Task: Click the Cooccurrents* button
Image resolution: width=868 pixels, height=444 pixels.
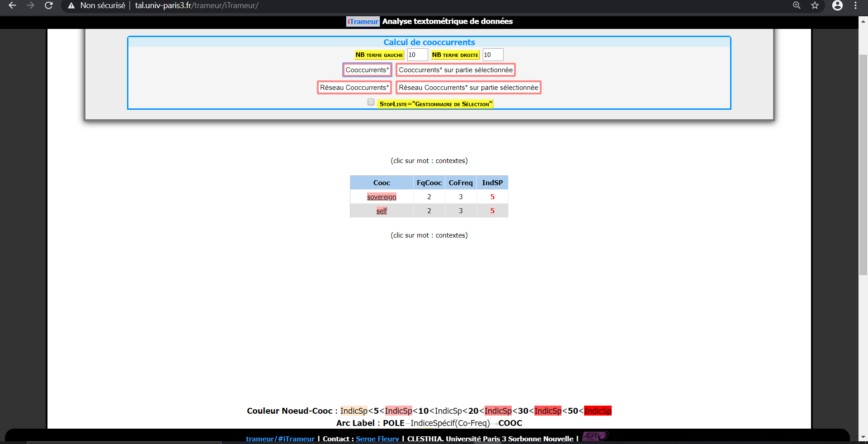Action: coord(367,70)
